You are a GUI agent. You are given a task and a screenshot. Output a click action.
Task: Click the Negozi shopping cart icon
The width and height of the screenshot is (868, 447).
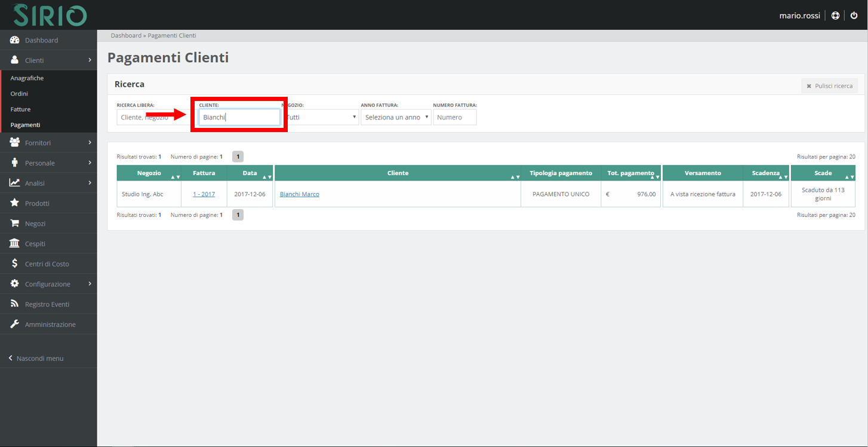tap(15, 223)
